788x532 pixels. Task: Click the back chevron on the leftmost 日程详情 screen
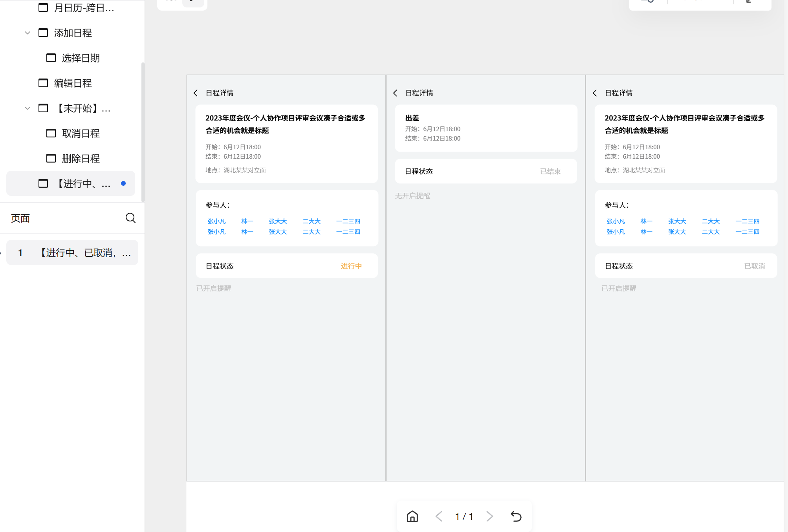(x=196, y=93)
